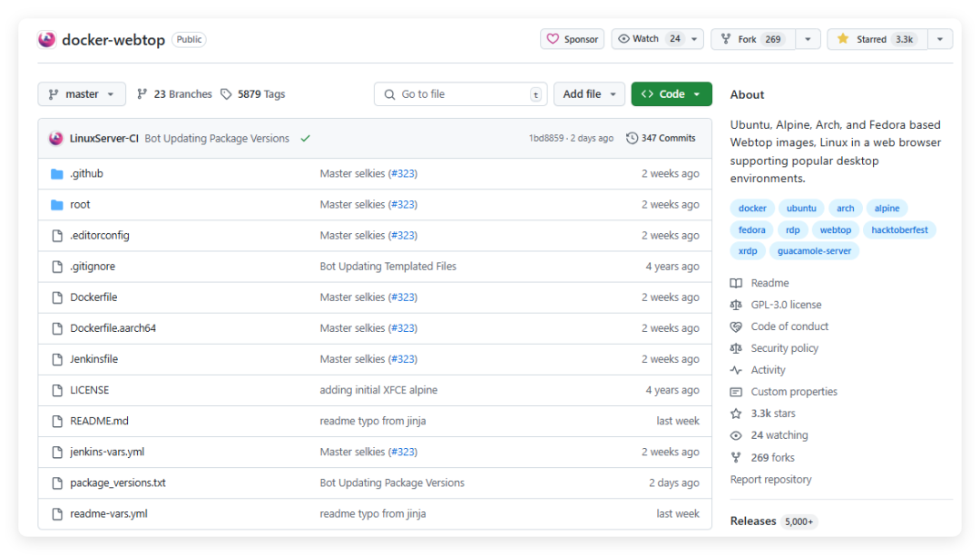Select the fedora topic tag
The image size is (980, 555).
click(x=751, y=230)
